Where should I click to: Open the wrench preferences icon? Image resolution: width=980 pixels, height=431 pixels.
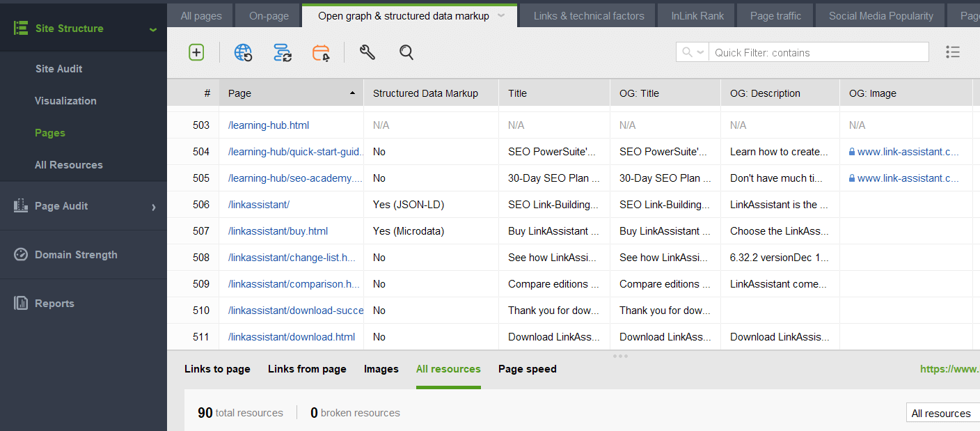tap(367, 52)
